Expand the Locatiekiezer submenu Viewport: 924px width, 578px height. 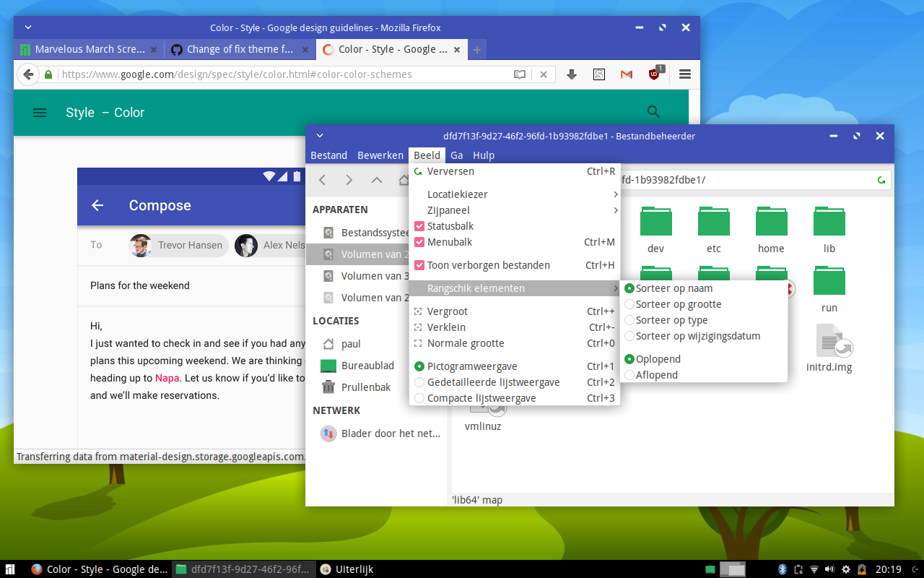[x=515, y=194]
